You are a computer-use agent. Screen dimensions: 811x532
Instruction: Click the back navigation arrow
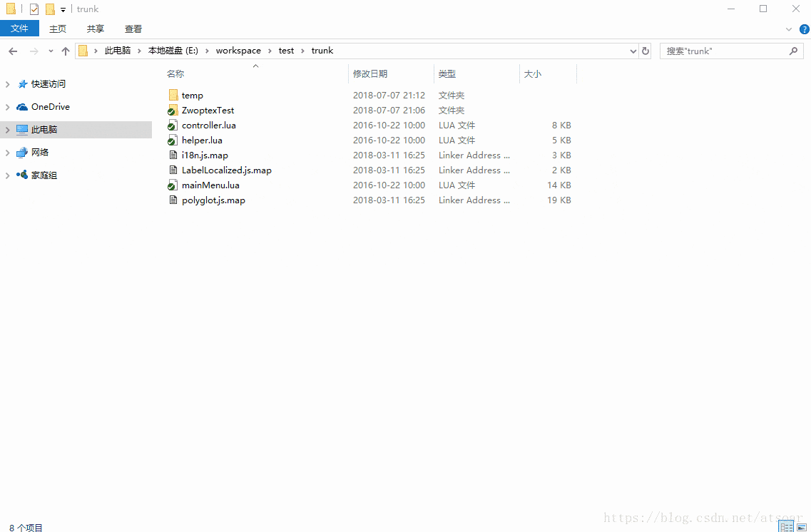pos(13,51)
